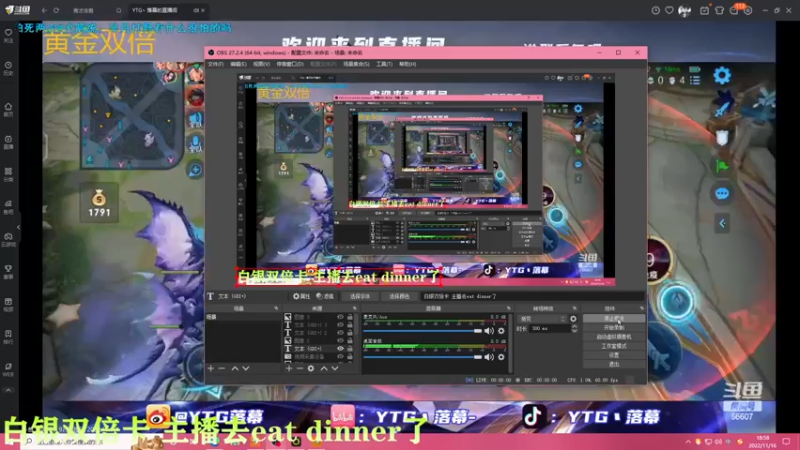Collapse game side panel with chevron arrow

point(722,223)
